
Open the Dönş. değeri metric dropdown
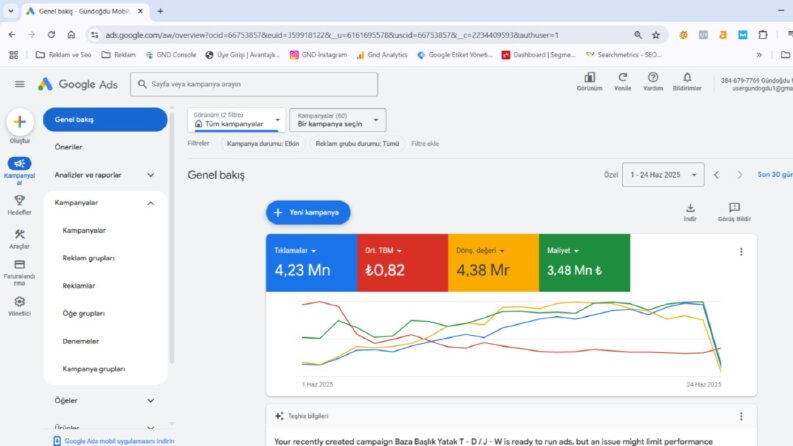point(480,250)
